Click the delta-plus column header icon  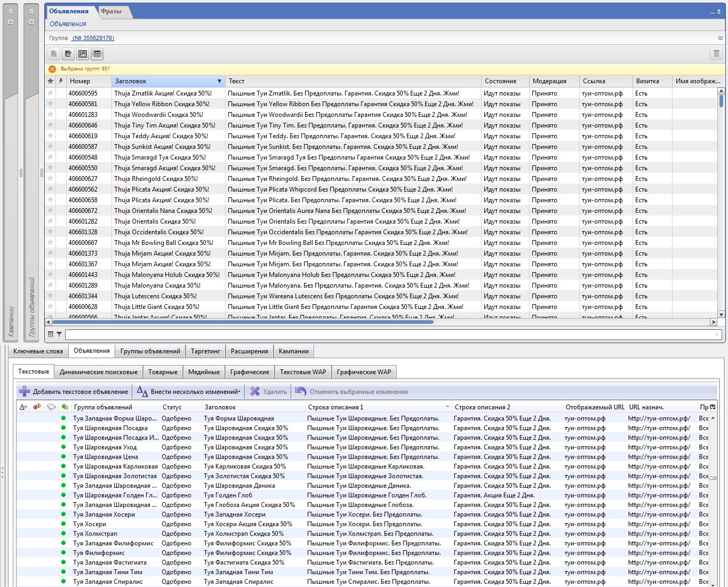(23, 407)
